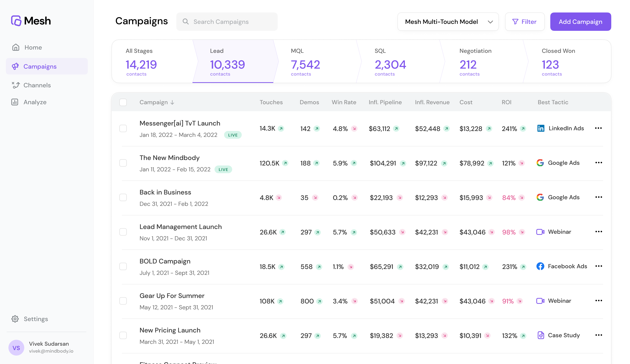630x364 pixels.
Task: Open the Filter button
Action: (525, 22)
